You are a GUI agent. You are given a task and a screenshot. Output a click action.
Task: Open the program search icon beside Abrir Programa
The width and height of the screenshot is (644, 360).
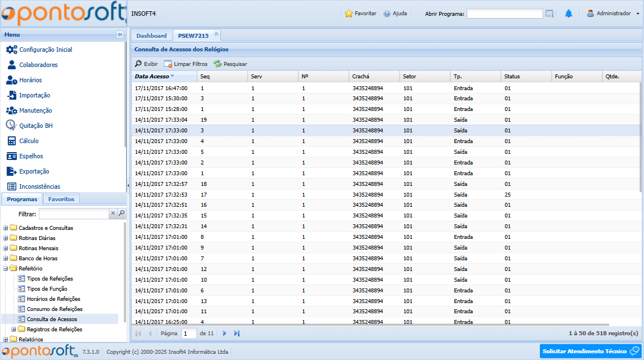tap(549, 14)
